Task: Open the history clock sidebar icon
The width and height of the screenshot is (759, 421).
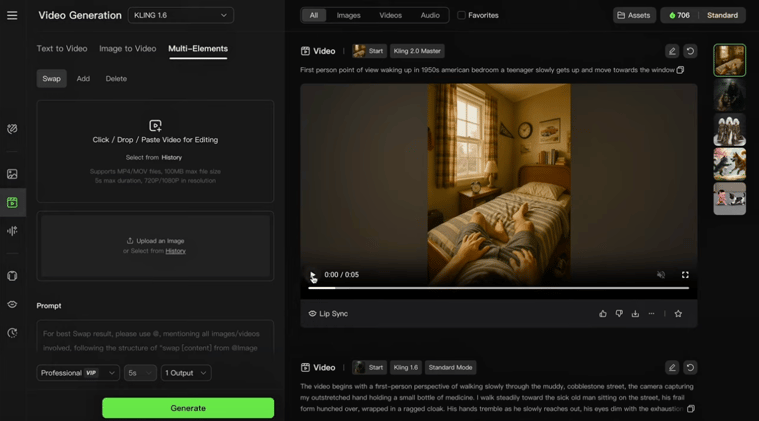Action: pyautogui.click(x=12, y=333)
